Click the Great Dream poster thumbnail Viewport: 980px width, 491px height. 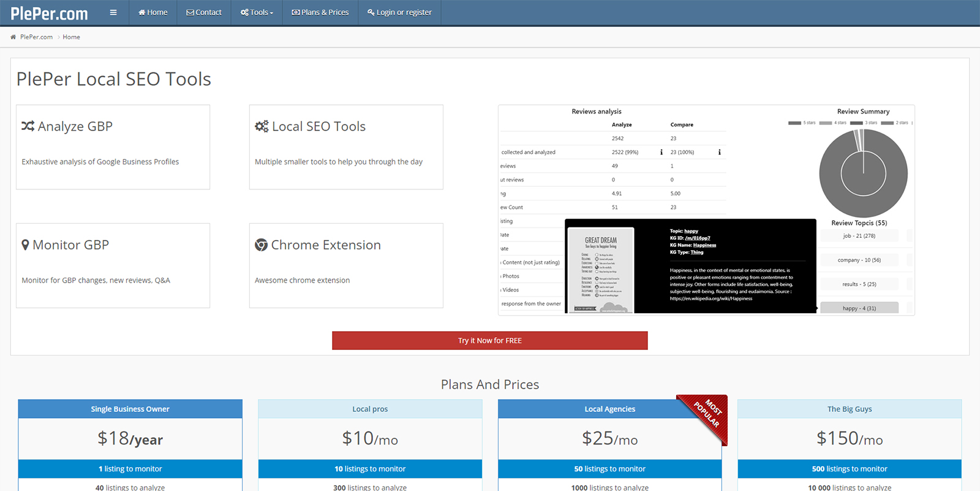(600, 270)
